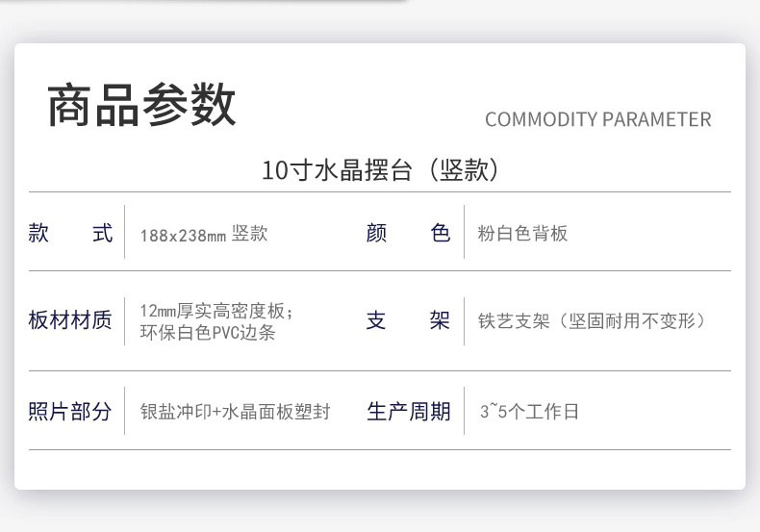Image resolution: width=760 pixels, height=532 pixels.
Task: Click the 生产周期 label
Action: tap(409, 412)
